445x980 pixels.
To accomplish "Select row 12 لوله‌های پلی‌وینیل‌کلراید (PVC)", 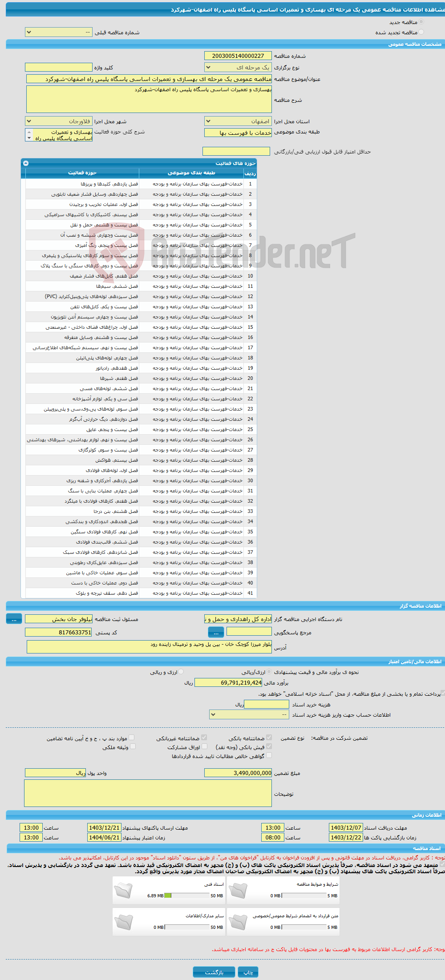I will (141, 296).
